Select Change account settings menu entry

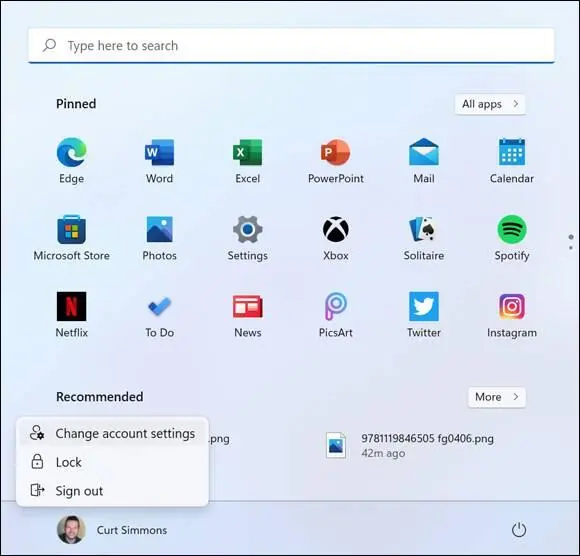click(x=112, y=433)
